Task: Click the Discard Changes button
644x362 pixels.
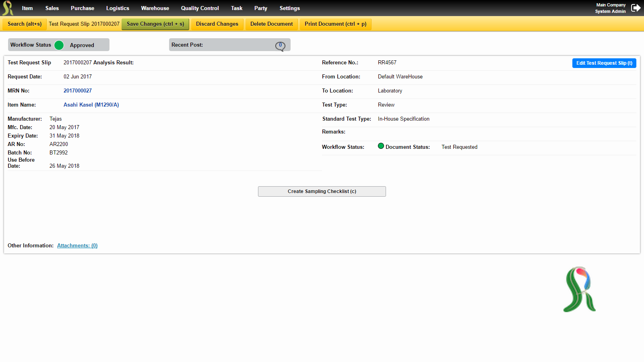Action: 217,24
